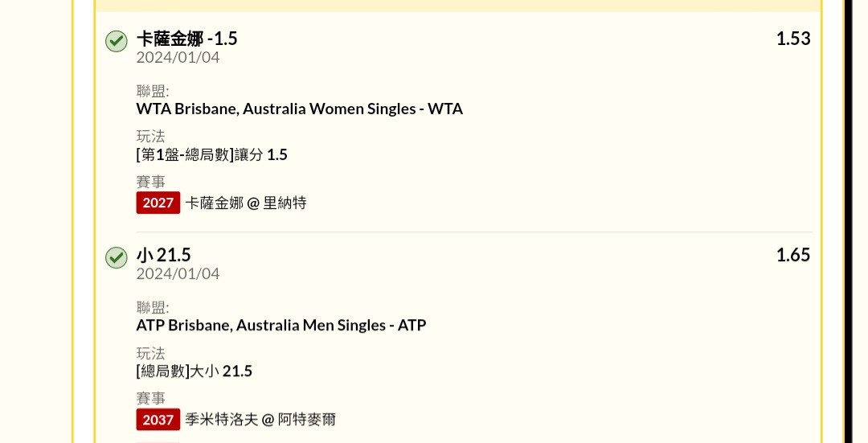Click the 1.65 odds value
This screenshot has height=443, width=868.
click(x=792, y=255)
